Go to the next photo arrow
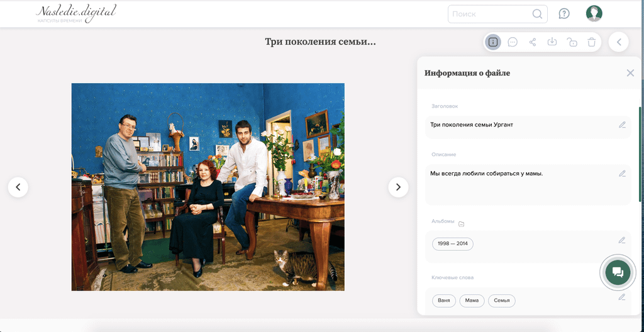644x332 pixels. pos(398,187)
